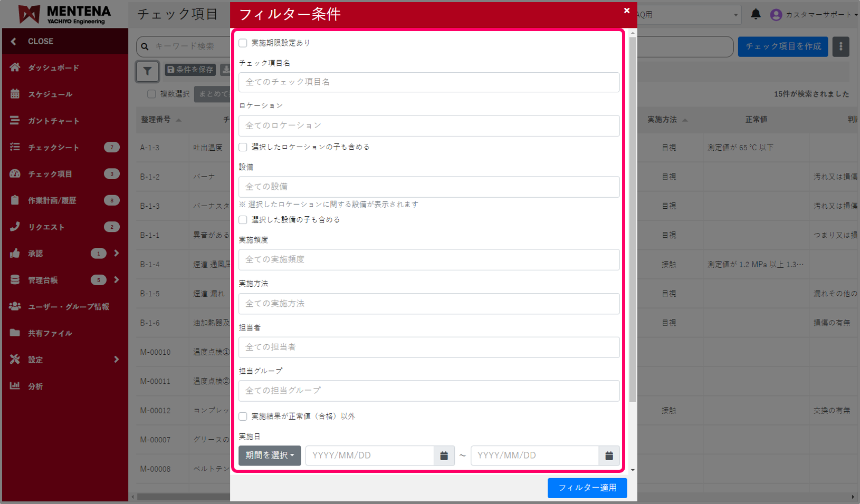
Task: Click the 全てのチェック項目名 input field
Action: 429,82
